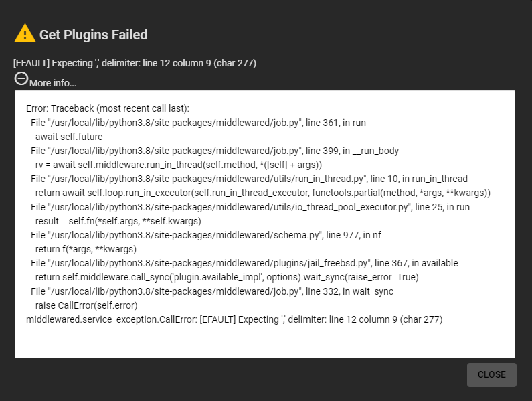Click the jail_freebsd.py line 367 entry

click(x=244, y=264)
